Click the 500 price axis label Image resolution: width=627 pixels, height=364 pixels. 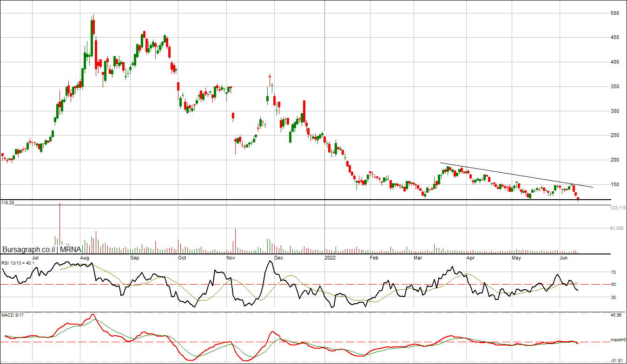tap(614, 13)
